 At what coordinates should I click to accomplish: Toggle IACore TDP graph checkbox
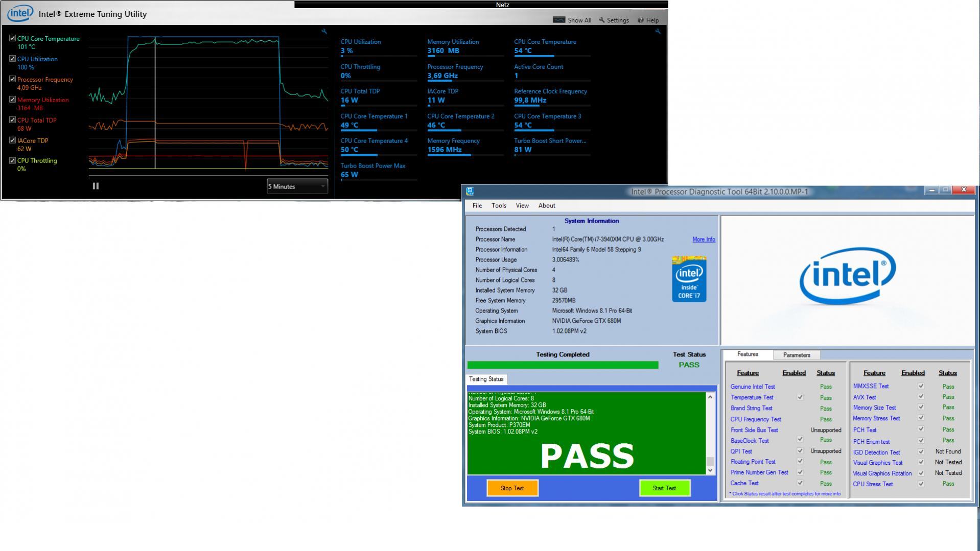[x=12, y=140]
